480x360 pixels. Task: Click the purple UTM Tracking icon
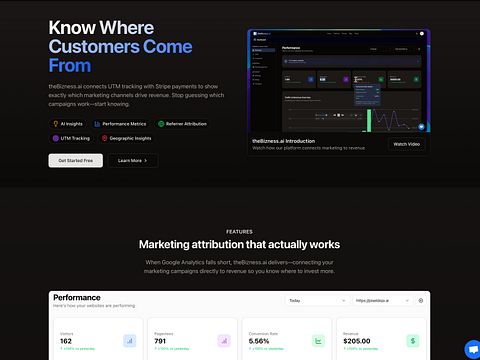pos(56,138)
